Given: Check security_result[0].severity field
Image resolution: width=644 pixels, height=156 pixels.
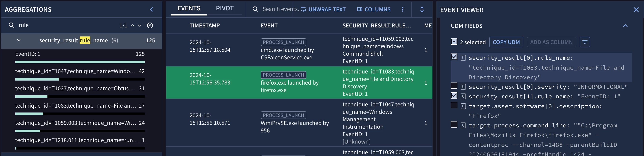Looking at the screenshot, I should (x=454, y=86).
